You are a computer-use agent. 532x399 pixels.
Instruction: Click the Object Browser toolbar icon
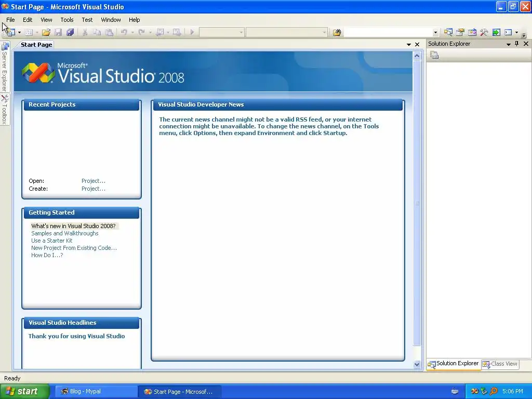[472, 32]
